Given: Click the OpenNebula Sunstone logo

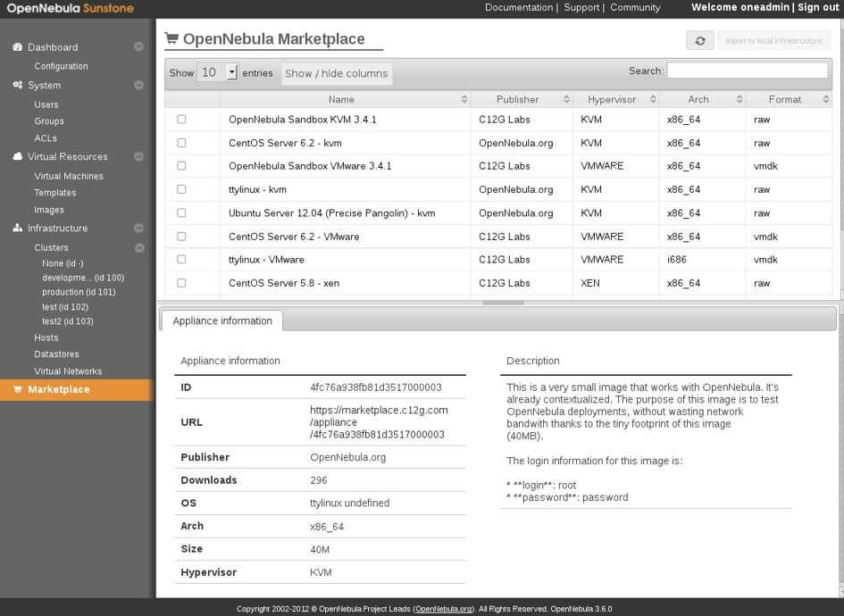Looking at the screenshot, I should coord(70,8).
